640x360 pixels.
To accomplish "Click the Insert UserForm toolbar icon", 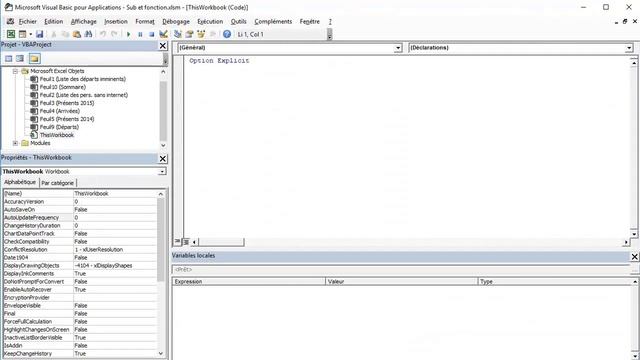I will click(22, 34).
